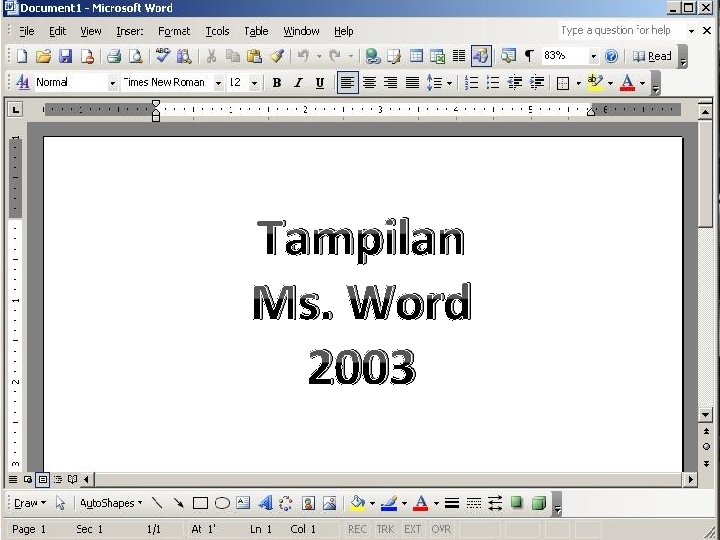Activate the Format Painter brush
Image resolution: width=720 pixels, height=540 pixels.
click(x=276, y=56)
